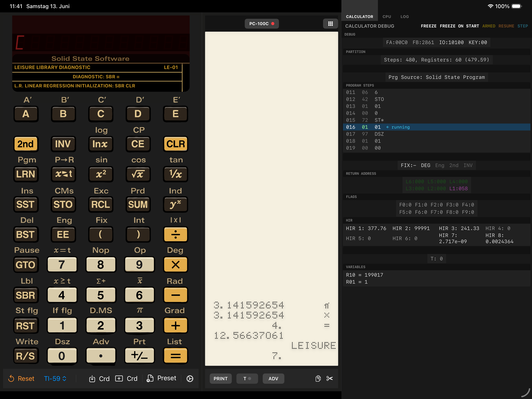Image resolution: width=532 pixels, height=399 pixels.
Task: Toggle FREEZE in debug panel
Action: click(x=428, y=26)
